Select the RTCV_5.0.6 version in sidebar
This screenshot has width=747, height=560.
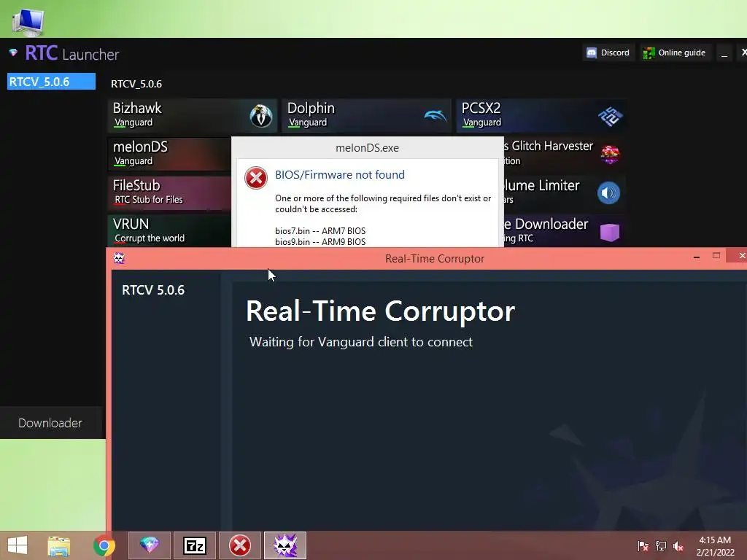(x=52, y=82)
